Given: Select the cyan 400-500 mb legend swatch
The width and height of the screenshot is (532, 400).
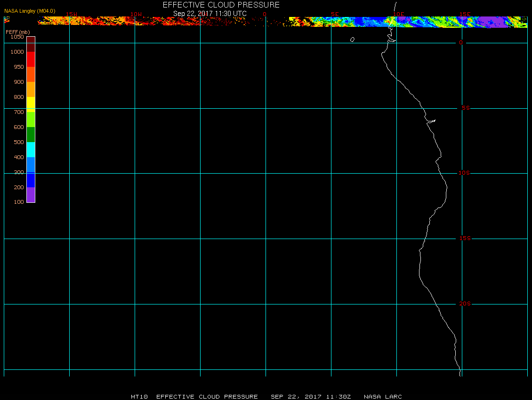Looking at the screenshot, I should pos(31,150).
